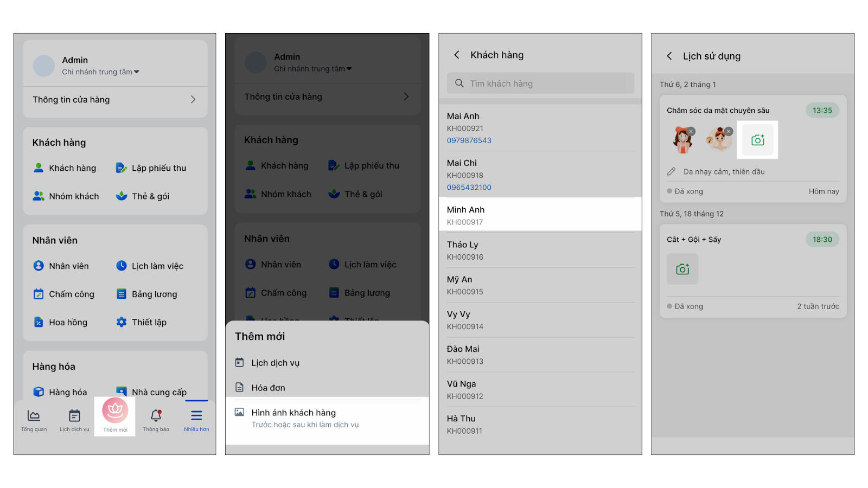Click the back arrow beside Khách hàng title
The height and width of the screenshot is (488, 868).
(457, 55)
